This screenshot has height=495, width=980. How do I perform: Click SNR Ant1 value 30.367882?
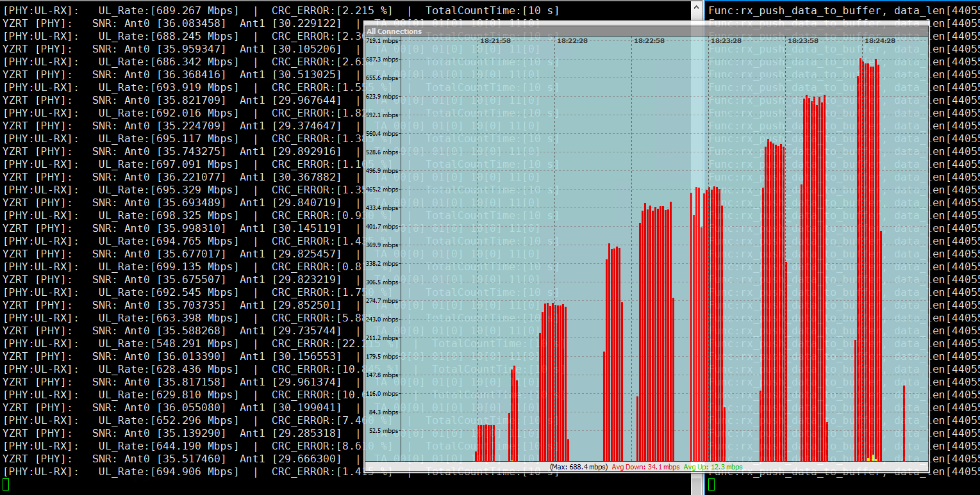[x=306, y=177]
